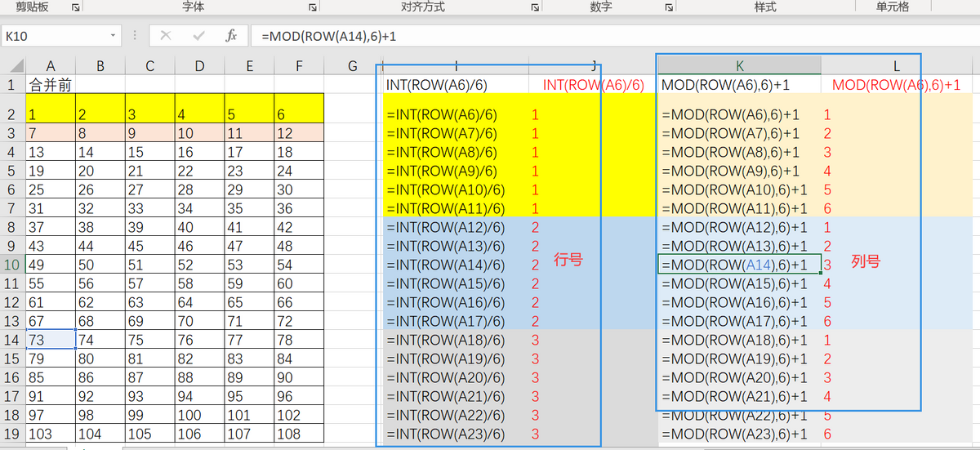Click cell showing =INT(ROW(A11)/6)
Screen dimensions: 980x450
point(455,208)
